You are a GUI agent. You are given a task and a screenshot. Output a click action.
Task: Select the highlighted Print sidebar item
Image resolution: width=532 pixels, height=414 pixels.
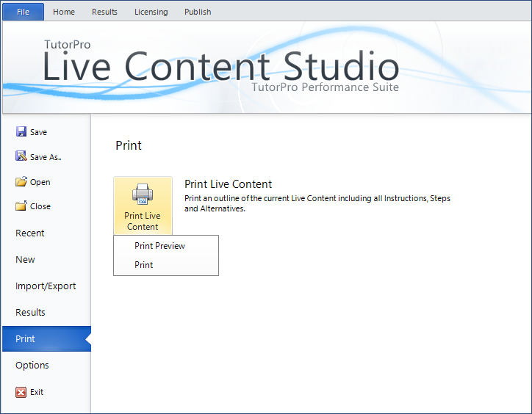coord(46,338)
